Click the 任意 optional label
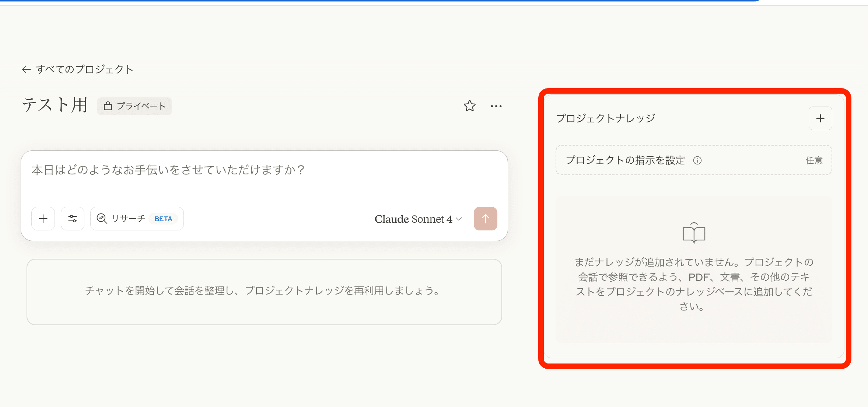The height and width of the screenshot is (407, 868). coord(814,160)
